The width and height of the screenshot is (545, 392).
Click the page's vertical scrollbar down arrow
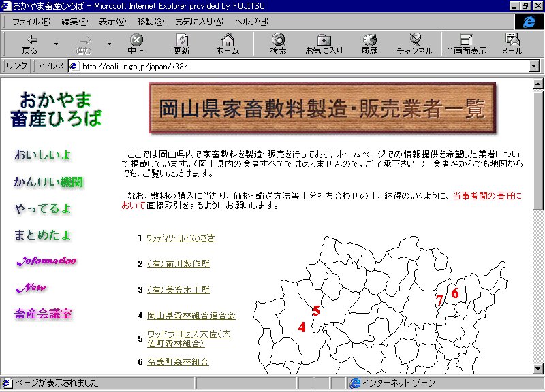(538, 368)
